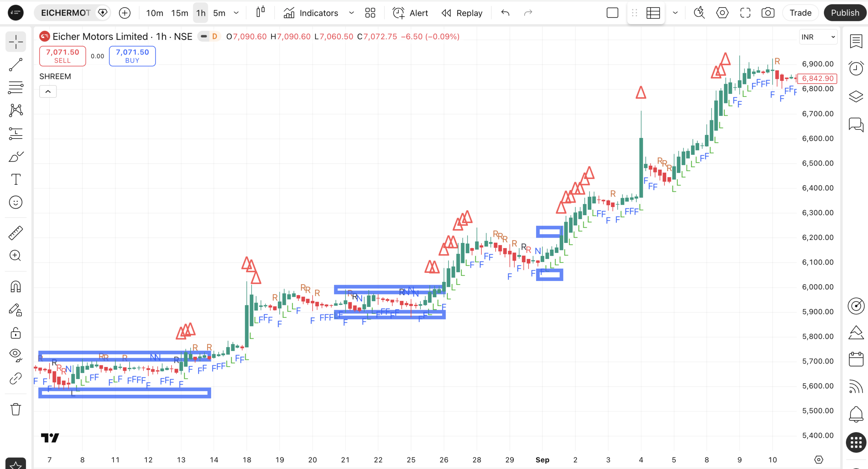
Task: Open the long position forecasting tool
Action: click(x=16, y=134)
